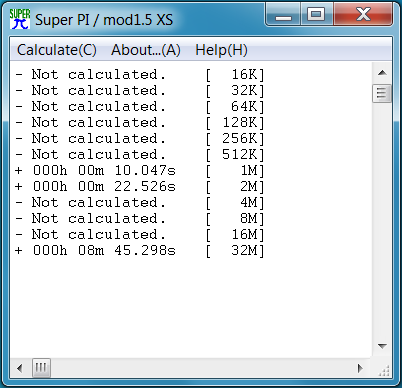The image size is (402, 388).
Task: Click the horizontal scrollbar left arrow
Action: pos(20,368)
